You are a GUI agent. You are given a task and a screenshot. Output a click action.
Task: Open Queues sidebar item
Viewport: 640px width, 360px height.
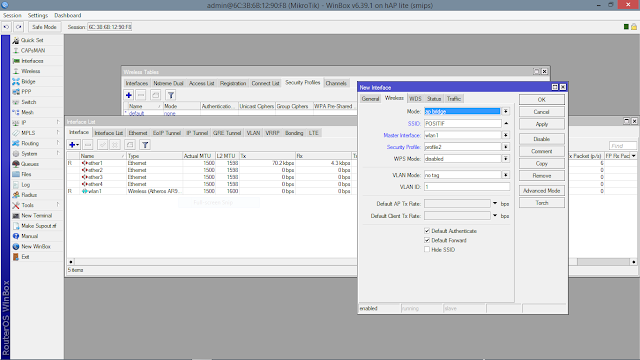[30, 164]
